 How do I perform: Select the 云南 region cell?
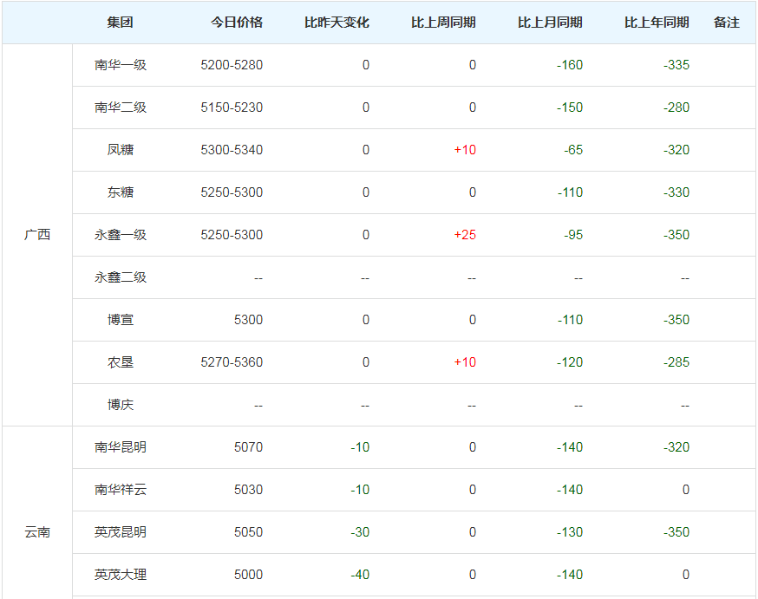(x=37, y=532)
